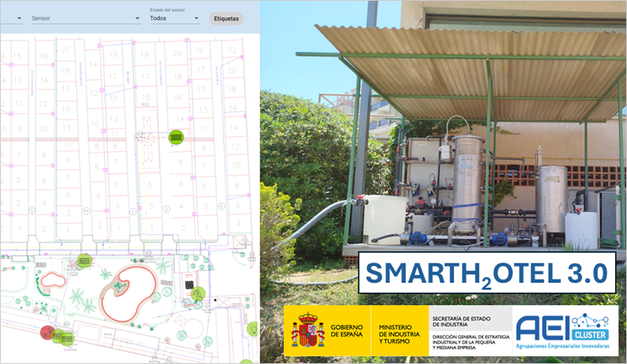Open the Sensor dropdown

85,17
